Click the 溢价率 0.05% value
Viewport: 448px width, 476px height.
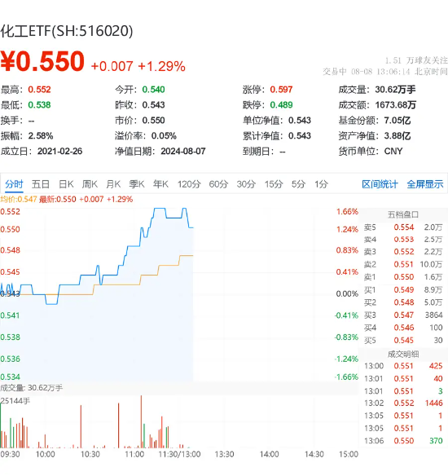click(164, 135)
